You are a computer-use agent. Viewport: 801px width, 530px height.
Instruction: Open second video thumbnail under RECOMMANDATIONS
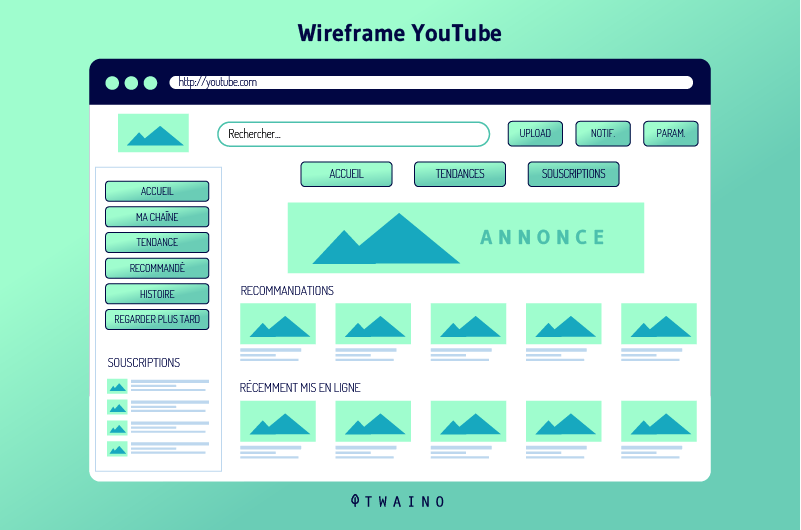(373, 324)
